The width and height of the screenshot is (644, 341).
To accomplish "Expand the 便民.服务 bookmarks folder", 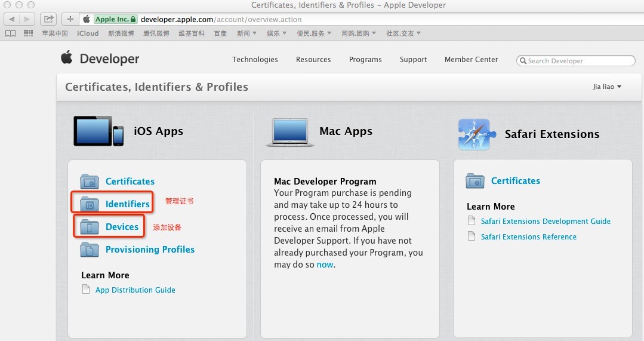I will pyautogui.click(x=314, y=33).
